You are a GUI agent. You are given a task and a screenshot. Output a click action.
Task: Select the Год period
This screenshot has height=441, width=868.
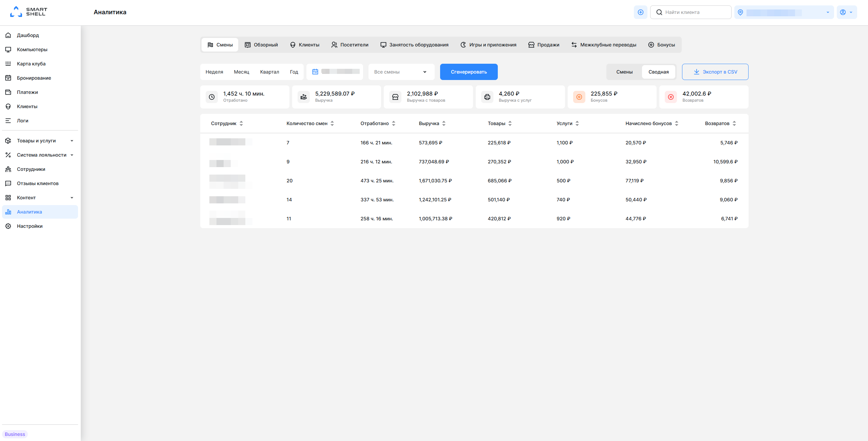click(x=294, y=72)
